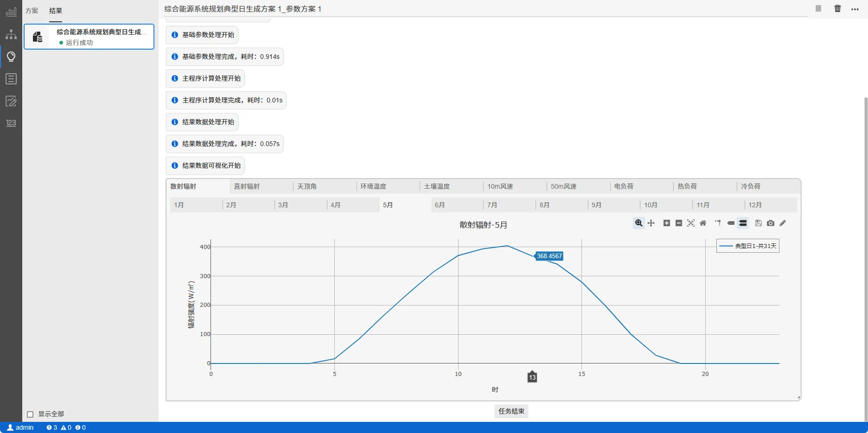The width and height of the screenshot is (868, 433).
Task: Zoom out the chart with minus icon
Action: point(678,223)
